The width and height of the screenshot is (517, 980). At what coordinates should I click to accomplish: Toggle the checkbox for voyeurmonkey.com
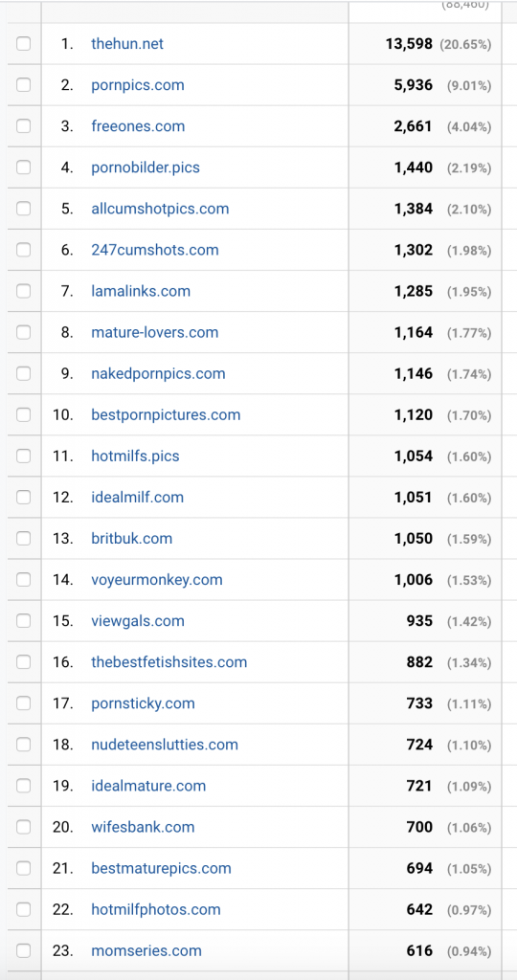[x=23, y=580]
